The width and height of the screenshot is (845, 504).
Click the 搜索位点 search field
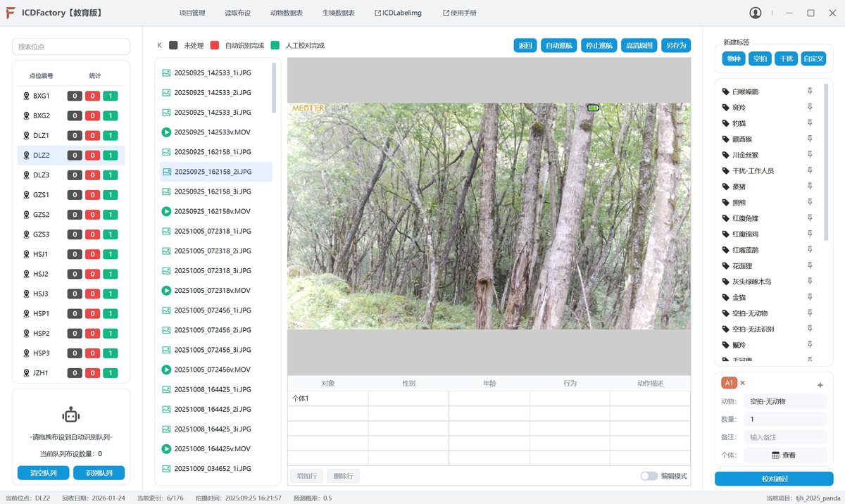[x=71, y=46]
